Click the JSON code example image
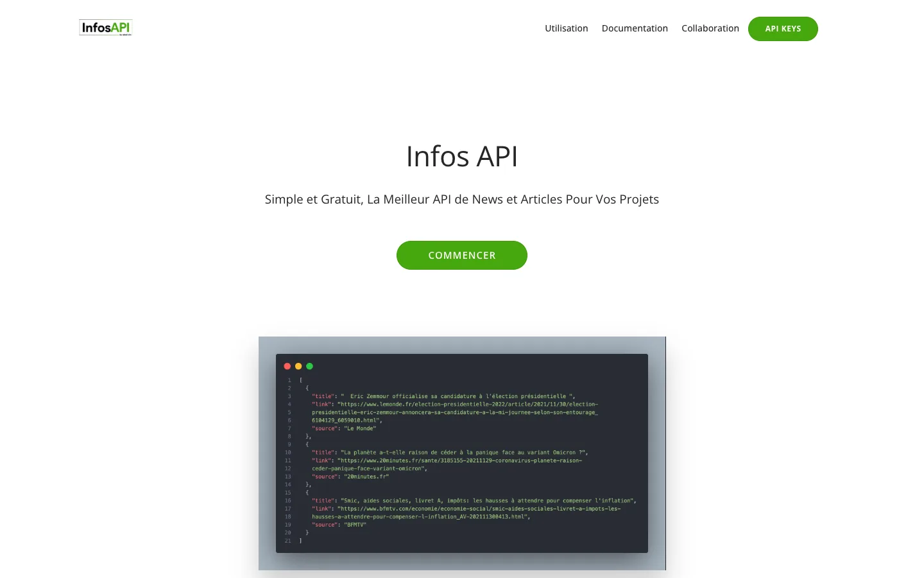This screenshot has height=578, width=924. [462, 453]
